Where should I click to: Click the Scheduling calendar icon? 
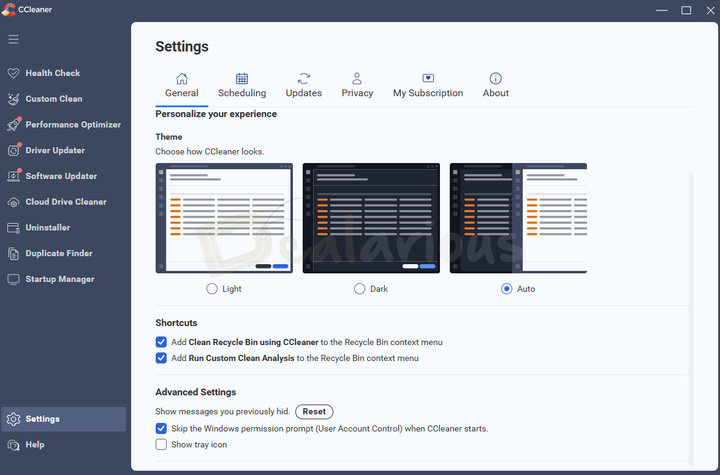(242, 79)
